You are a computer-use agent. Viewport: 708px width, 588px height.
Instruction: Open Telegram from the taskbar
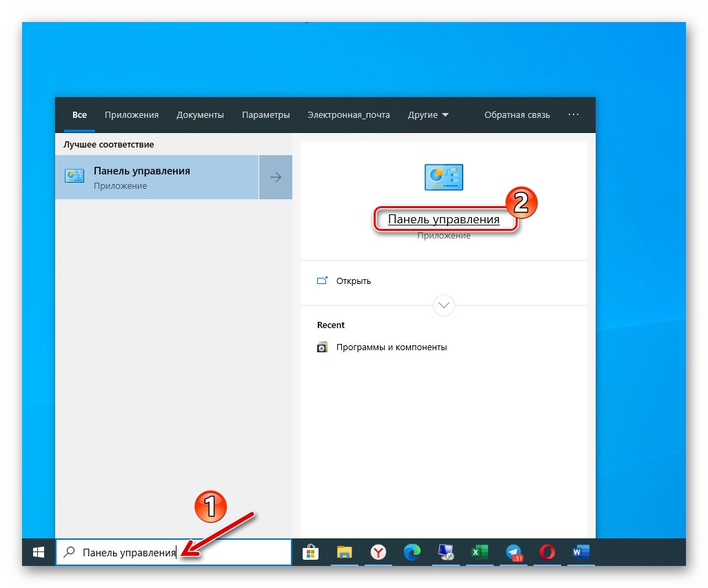click(514, 552)
